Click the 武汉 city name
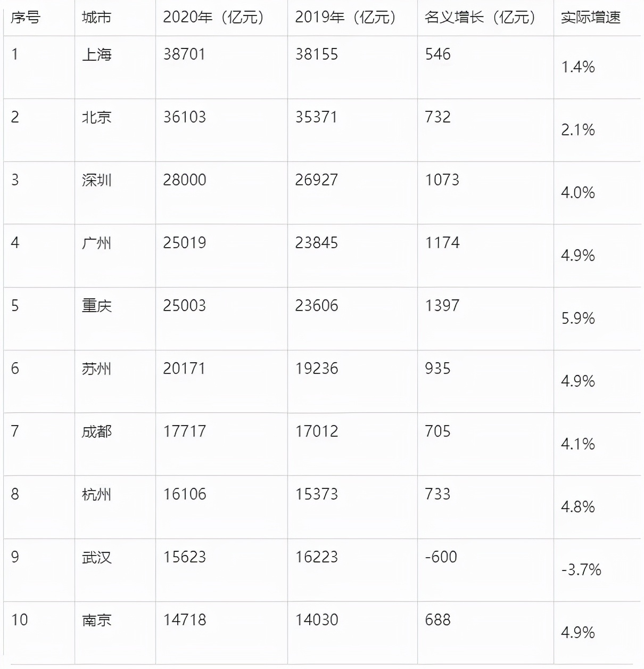 96,557
